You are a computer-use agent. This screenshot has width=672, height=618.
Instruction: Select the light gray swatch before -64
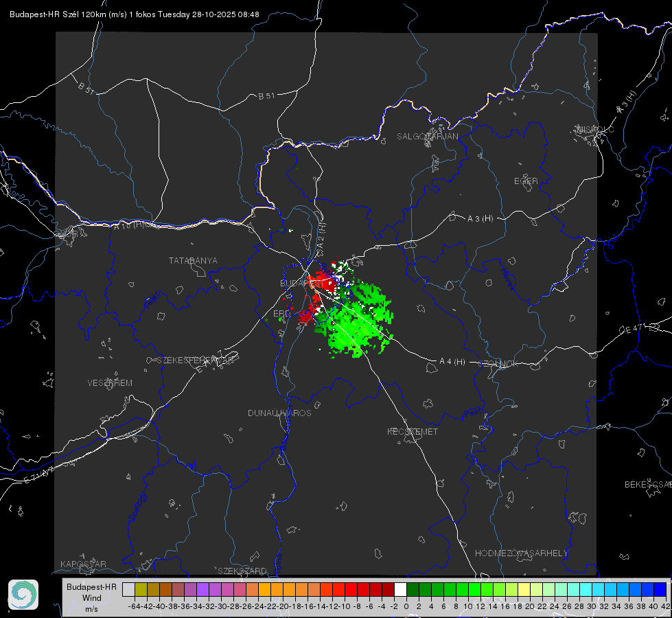128,589
